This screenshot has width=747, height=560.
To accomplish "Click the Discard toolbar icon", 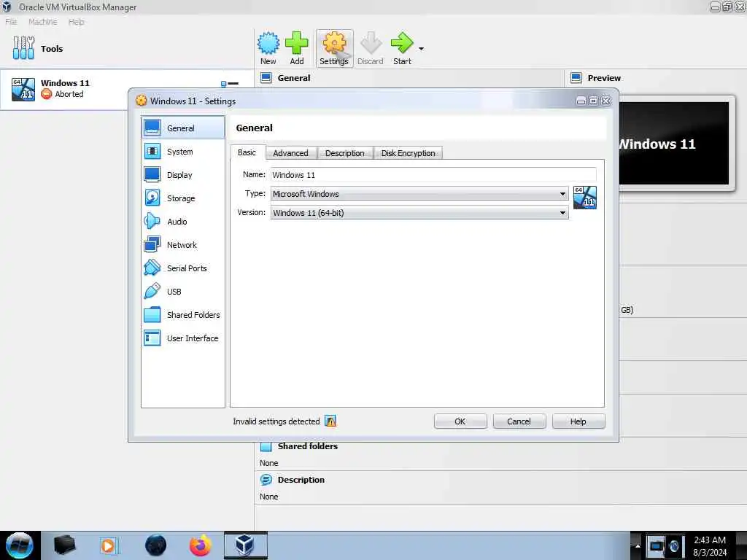I will [370, 48].
